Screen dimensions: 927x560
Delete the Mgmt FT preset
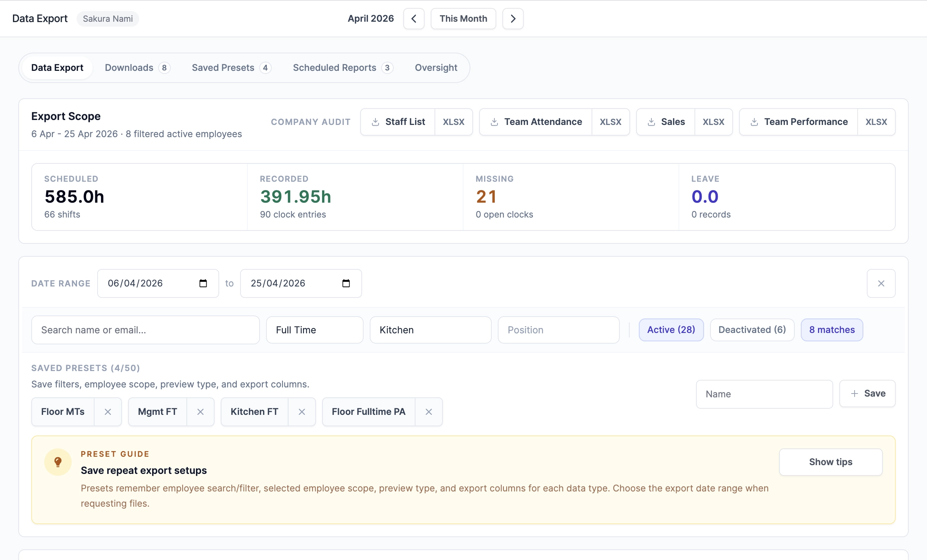[200, 412]
